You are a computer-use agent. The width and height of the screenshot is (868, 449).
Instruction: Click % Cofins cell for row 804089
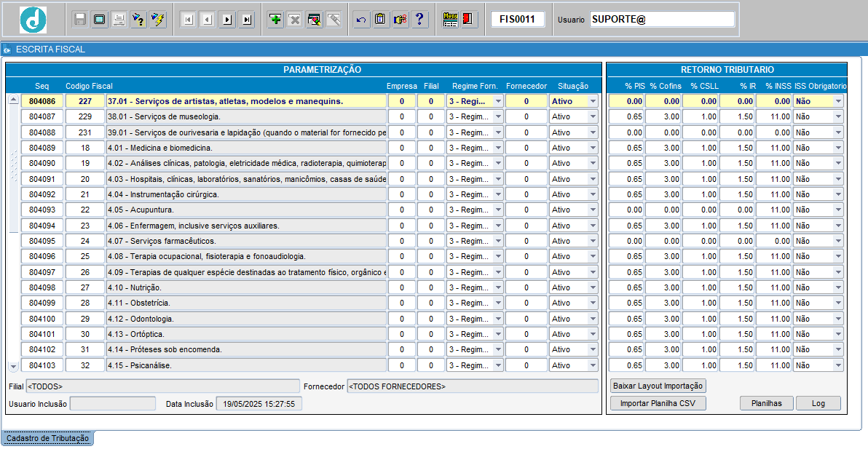(663, 148)
